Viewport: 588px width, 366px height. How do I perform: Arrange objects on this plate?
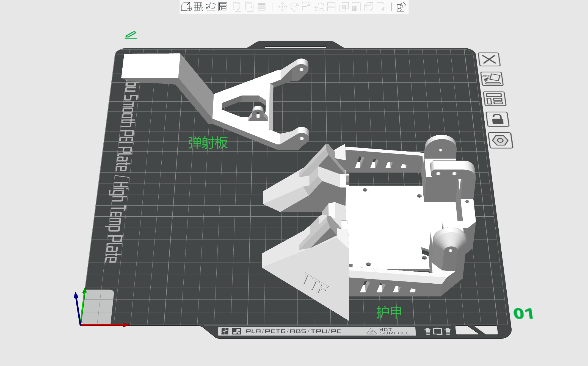495,99
